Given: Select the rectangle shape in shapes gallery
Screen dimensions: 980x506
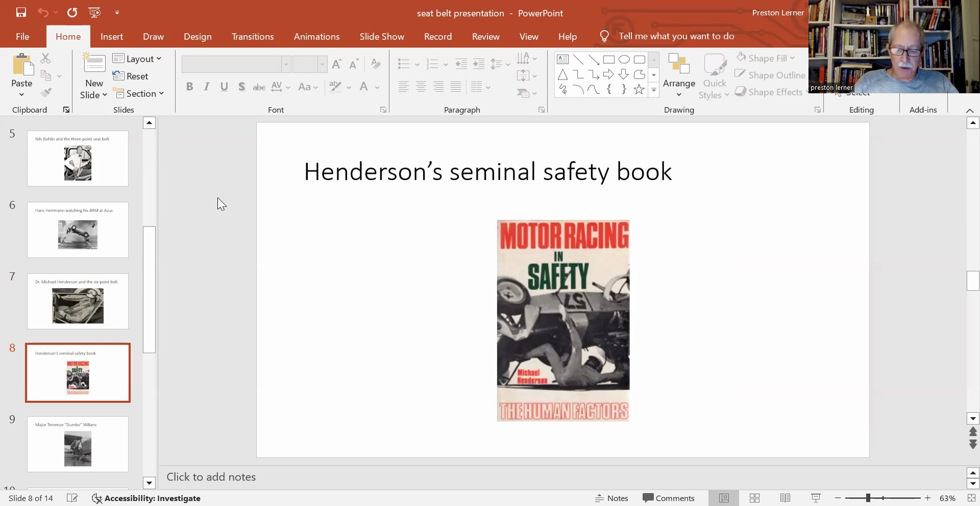Looking at the screenshot, I should (608, 60).
